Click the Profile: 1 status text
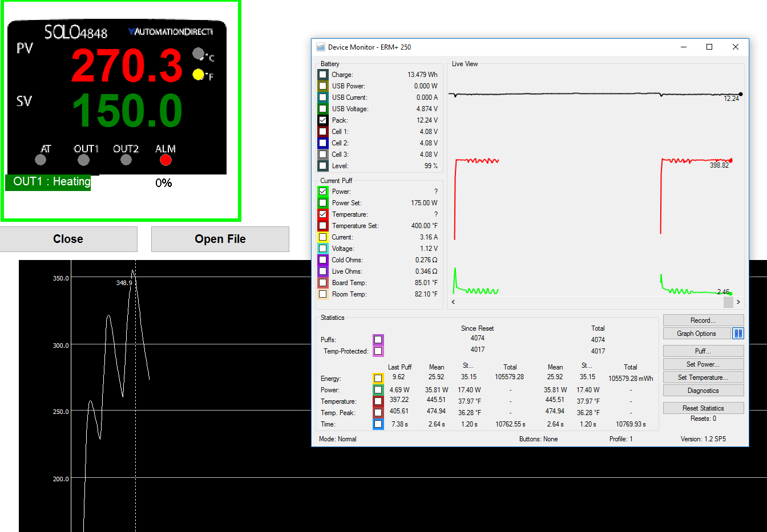Viewport: 767px width, 532px height. [x=621, y=439]
